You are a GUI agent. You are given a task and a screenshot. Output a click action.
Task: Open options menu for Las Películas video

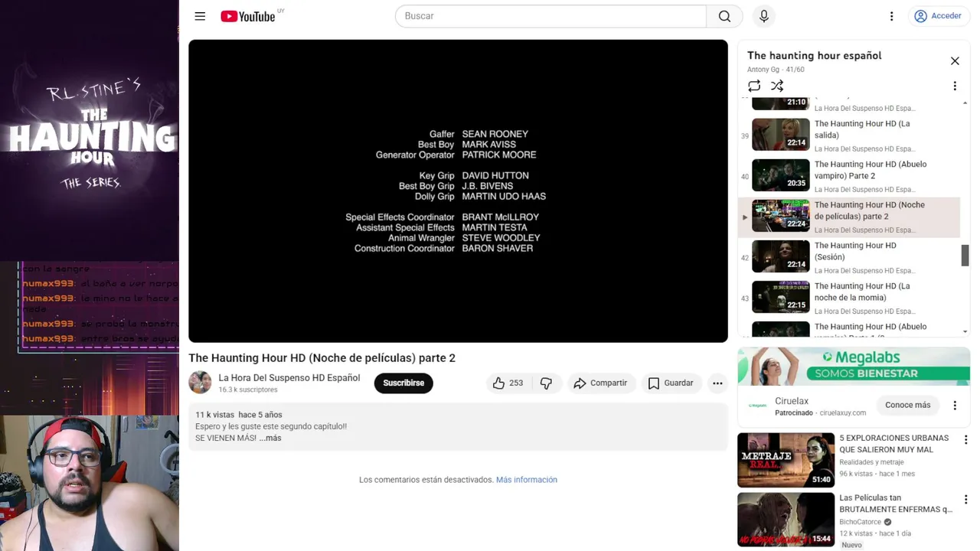click(965, 500)
